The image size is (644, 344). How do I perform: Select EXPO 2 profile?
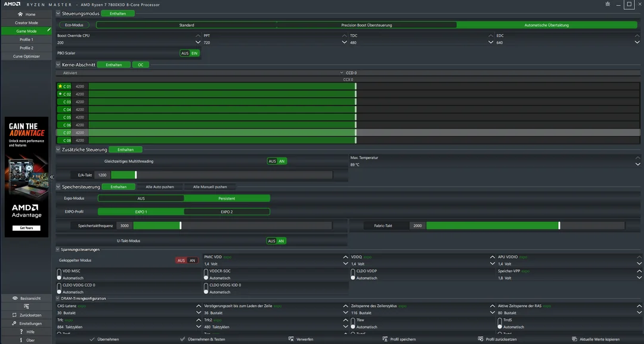(227, 212)
